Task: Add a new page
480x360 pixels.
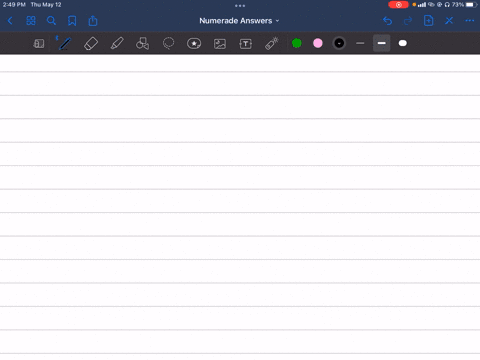Action: point(428,21)
